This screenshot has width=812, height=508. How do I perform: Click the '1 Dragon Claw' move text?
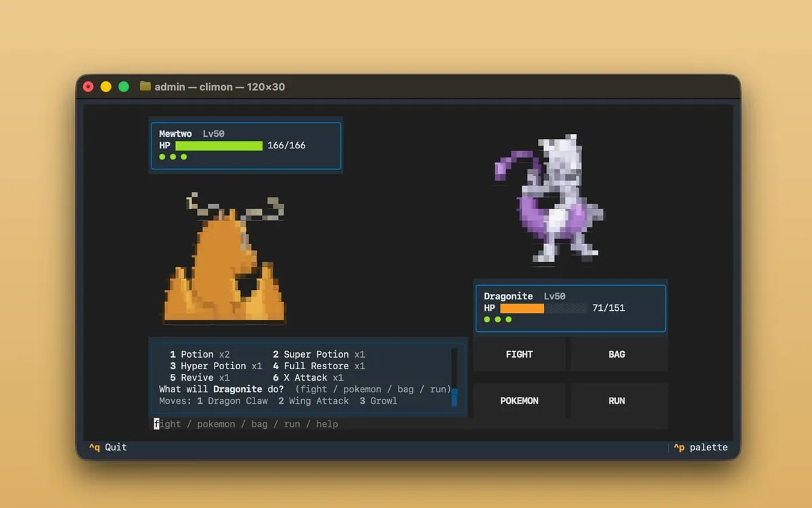[x=232, y=401]
